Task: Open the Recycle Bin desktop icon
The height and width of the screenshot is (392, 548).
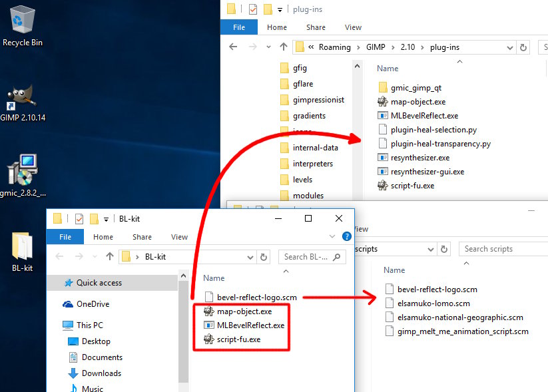Action: tap(23, 26)
